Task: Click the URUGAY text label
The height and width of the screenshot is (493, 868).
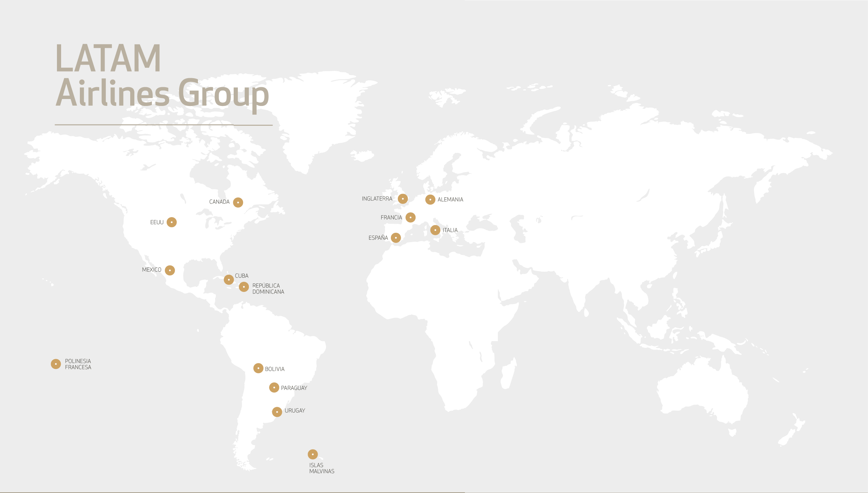Action: [x=295, y=411]
